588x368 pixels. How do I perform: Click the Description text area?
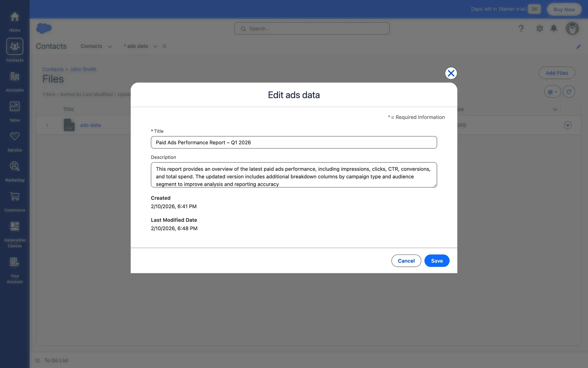294,175
